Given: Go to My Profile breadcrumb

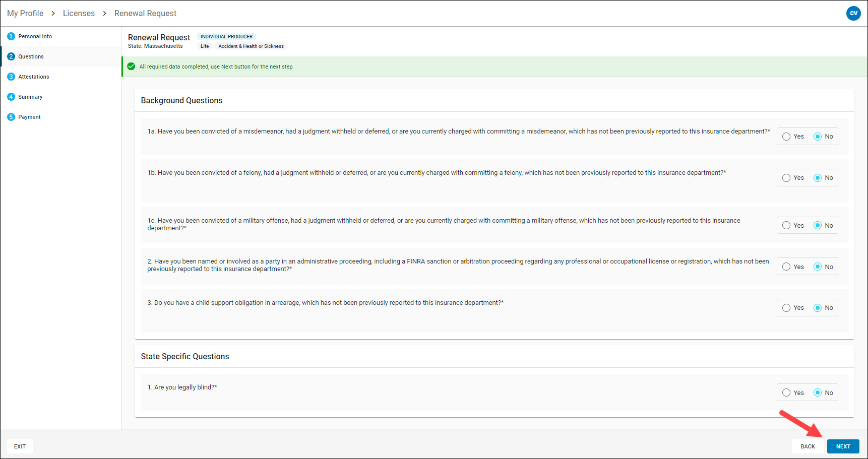Looking at the screenshot, I should 25,13.
